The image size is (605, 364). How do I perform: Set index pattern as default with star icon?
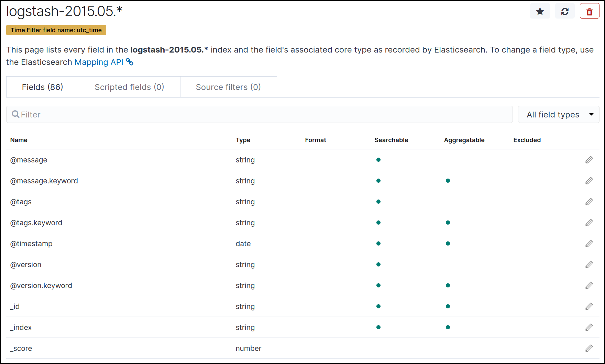[540, 11]
